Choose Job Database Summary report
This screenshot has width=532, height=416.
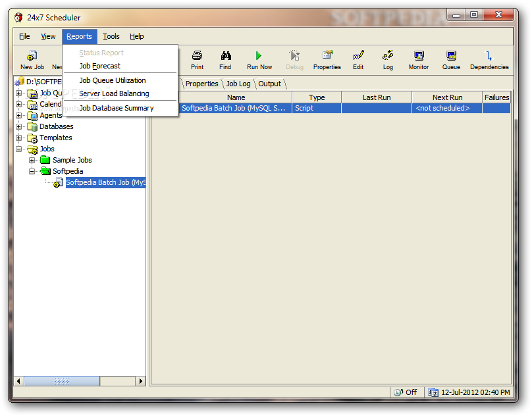point(120,108)
